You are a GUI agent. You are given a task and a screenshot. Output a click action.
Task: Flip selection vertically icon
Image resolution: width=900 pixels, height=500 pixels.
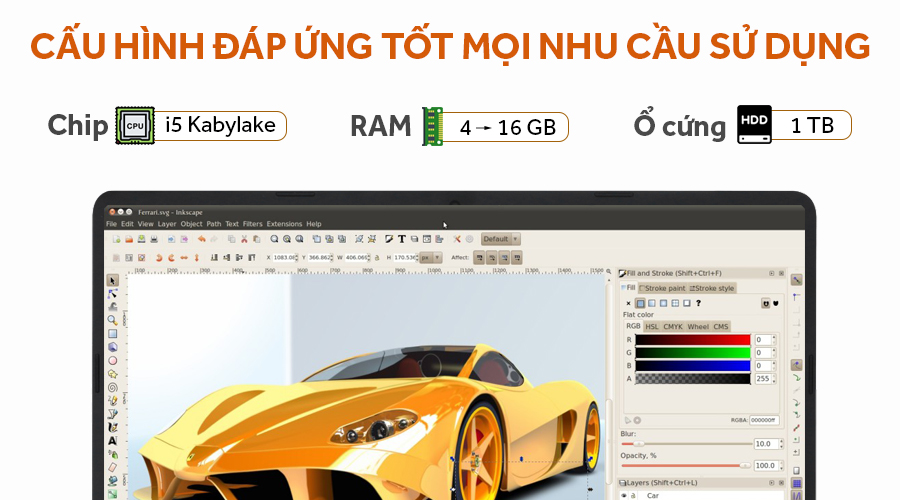click(196, 258)
